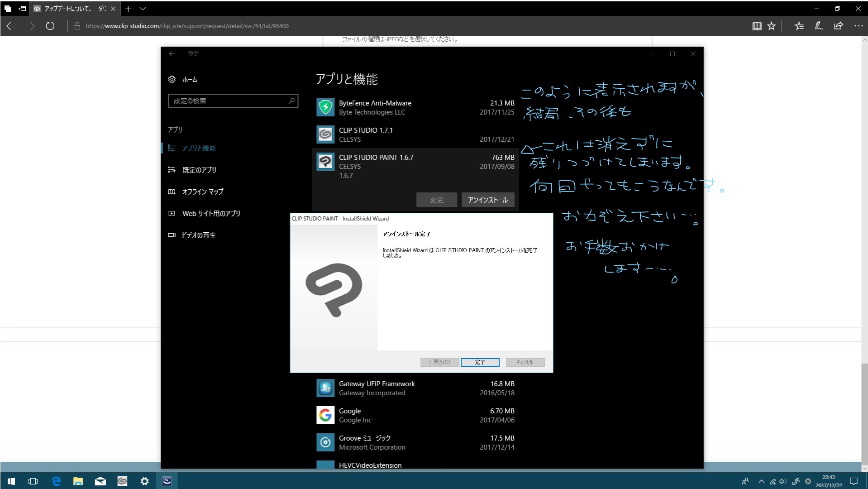868x489 pixels.
Task: Click the ByteFence Anti-Malware shield icon
Action: coord(325,107)
